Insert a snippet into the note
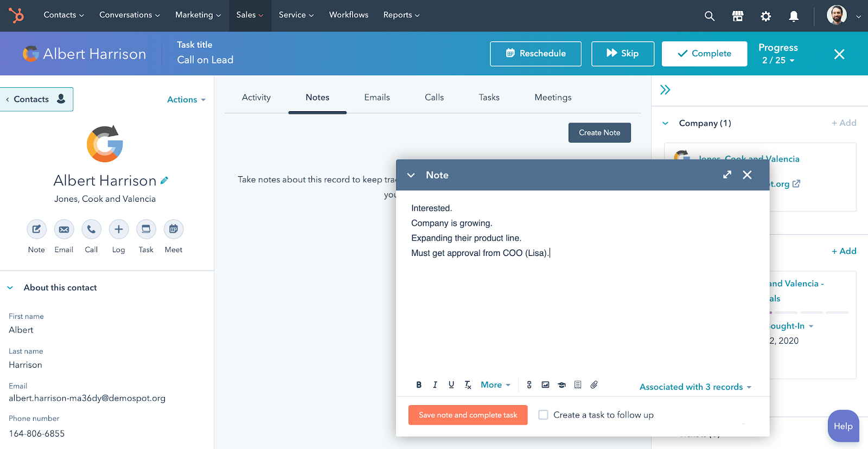Image resolution: width=868 pixels, height=449 pixels. click(578, 385)
